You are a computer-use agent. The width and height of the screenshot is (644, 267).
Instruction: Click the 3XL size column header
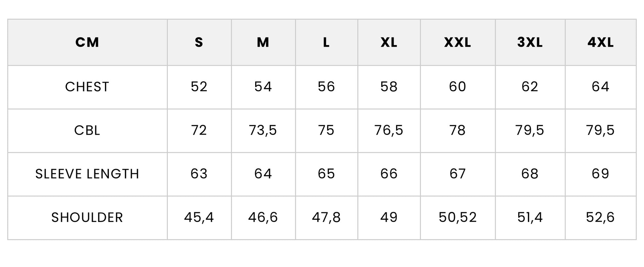click(x=530, y=42)
